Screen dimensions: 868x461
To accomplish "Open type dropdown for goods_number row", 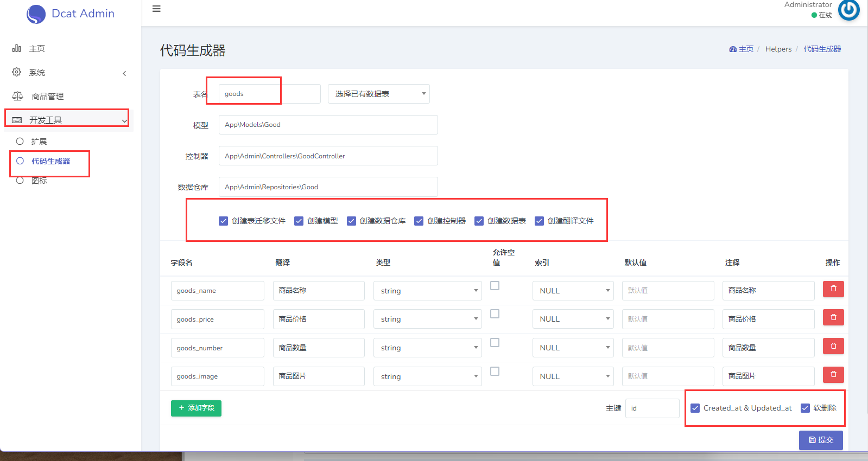I will pyautogui.click(x=428, y=348).
